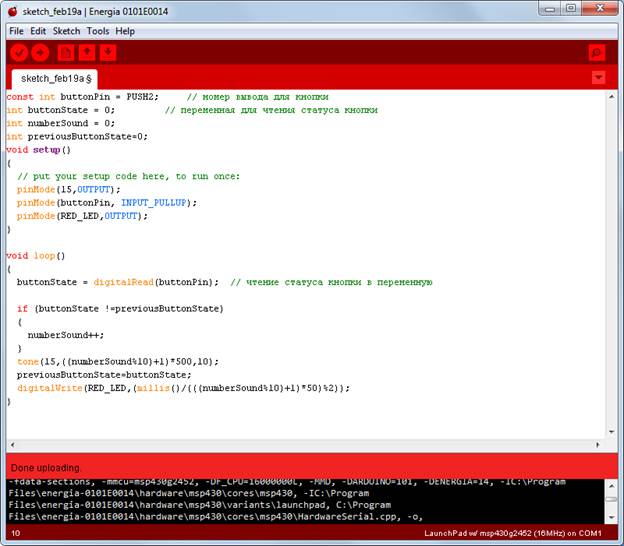The width and height of the screenshot is (624, 546).
Task: Click the 'tone(15,...' line
Action: point(118,361)
